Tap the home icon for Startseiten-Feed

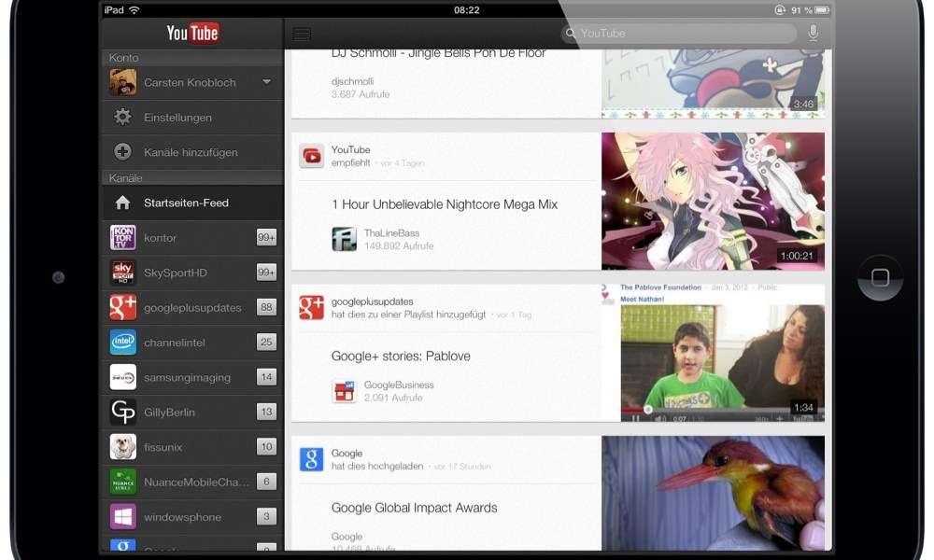(122, 203)
